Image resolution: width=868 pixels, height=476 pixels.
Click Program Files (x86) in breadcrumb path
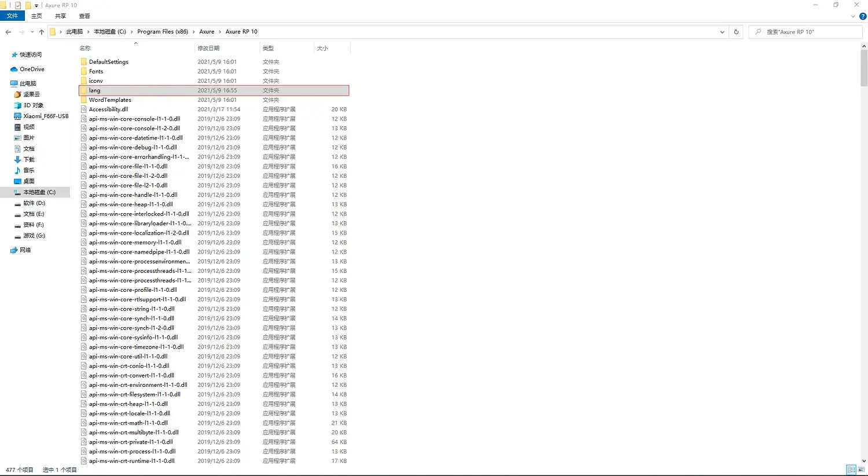[x=163, y=32]
